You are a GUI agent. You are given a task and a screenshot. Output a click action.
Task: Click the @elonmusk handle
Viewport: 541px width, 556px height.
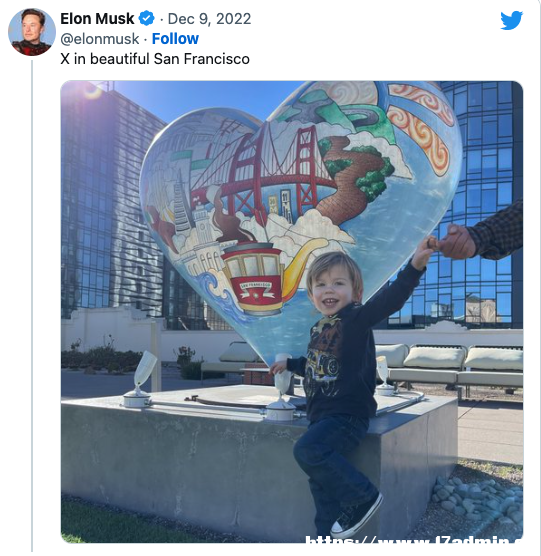coord(100,39)
